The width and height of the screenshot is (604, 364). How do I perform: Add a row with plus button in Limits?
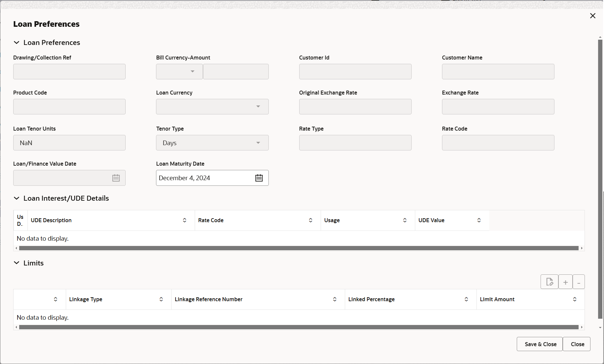[566, 282]
